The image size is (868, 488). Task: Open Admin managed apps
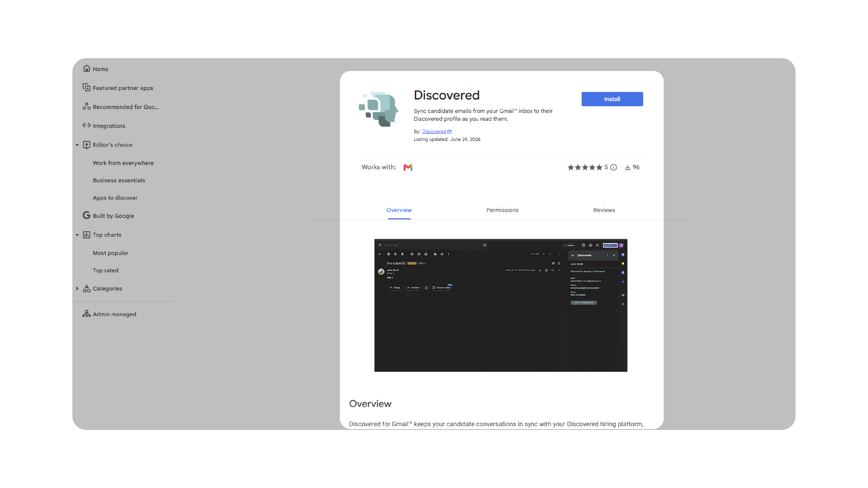[x=114, y=314]
